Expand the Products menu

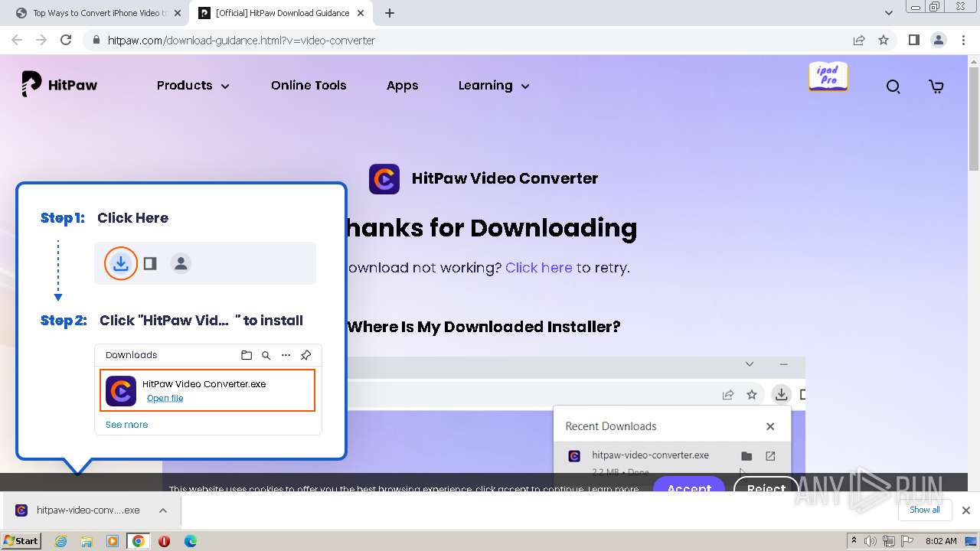click(x=193, y=86)
